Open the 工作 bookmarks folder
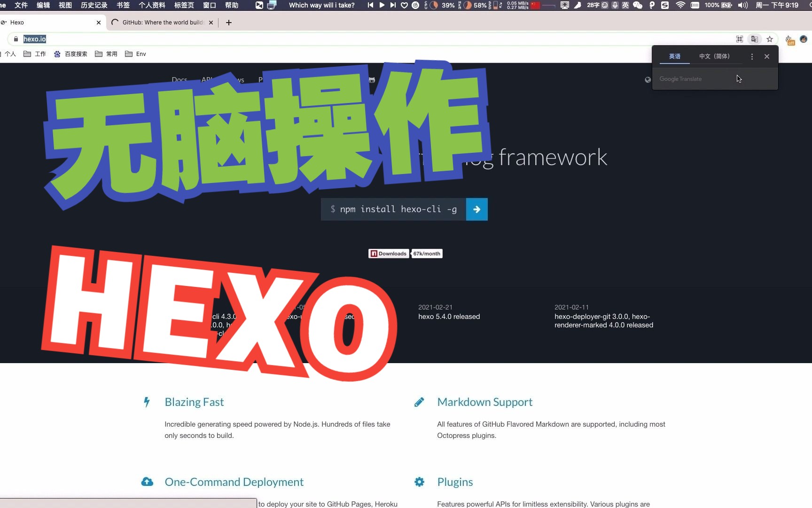 35,54
